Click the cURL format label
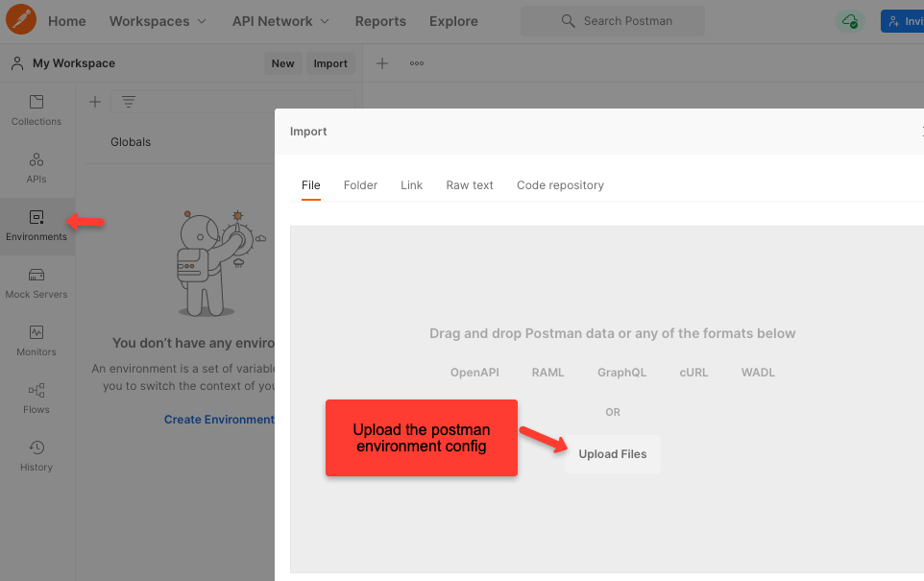Screen dimensions: 924x581 click(693, 373)
